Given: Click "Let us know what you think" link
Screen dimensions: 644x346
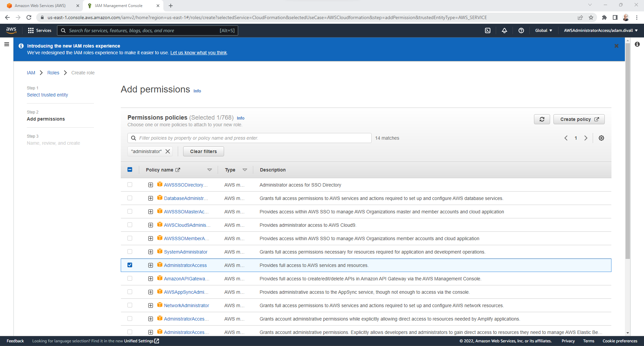Looking at the screenshot, I should (199, 53).
